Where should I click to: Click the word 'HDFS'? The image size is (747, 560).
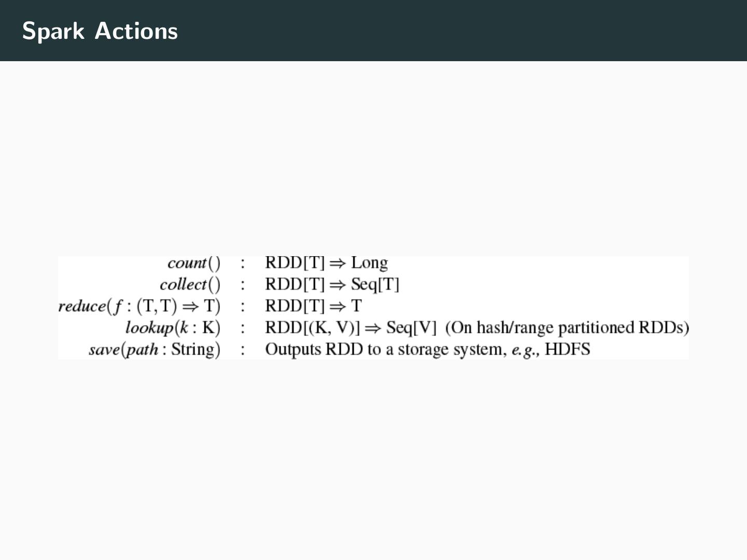click(x=568, y=349)
